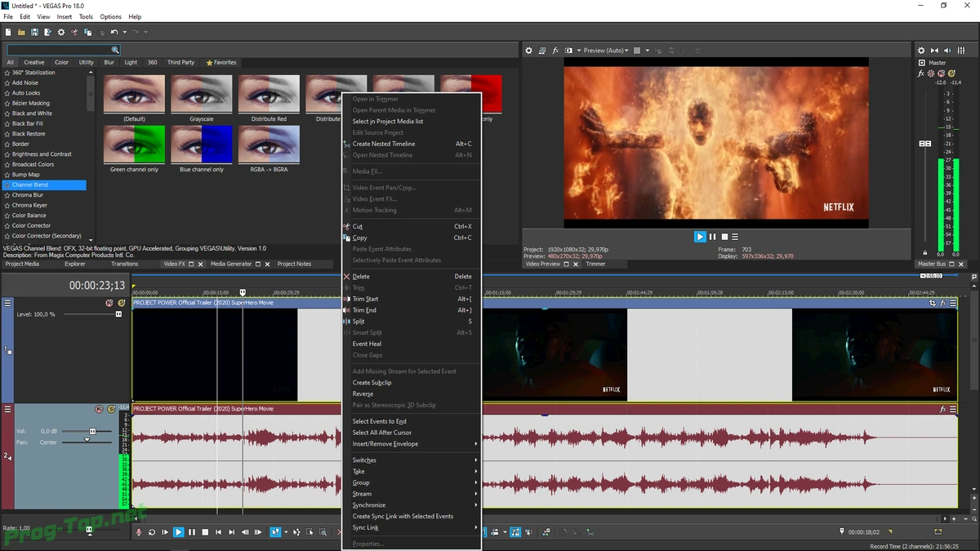Expand the Stream submenu in context menu
This screenshot has height=551, width=980.
(x=412, y=494)
